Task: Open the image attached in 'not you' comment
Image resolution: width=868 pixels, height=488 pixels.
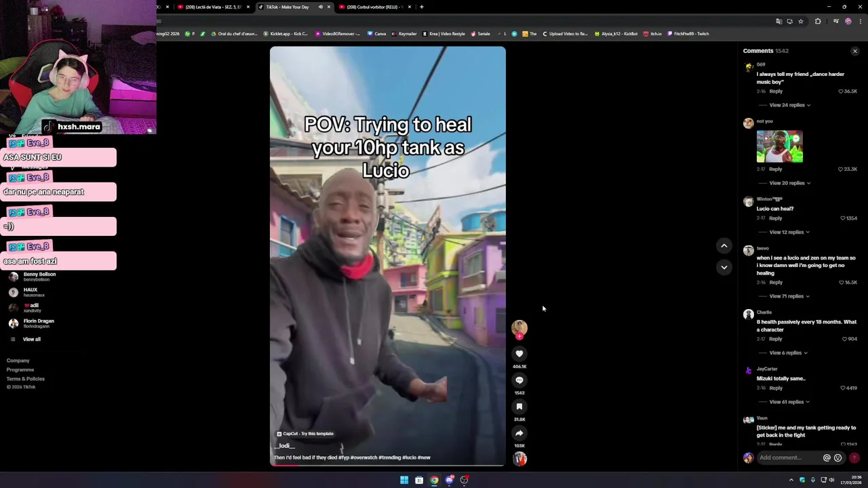Action: pyautogui.click(x=779, y=146)
